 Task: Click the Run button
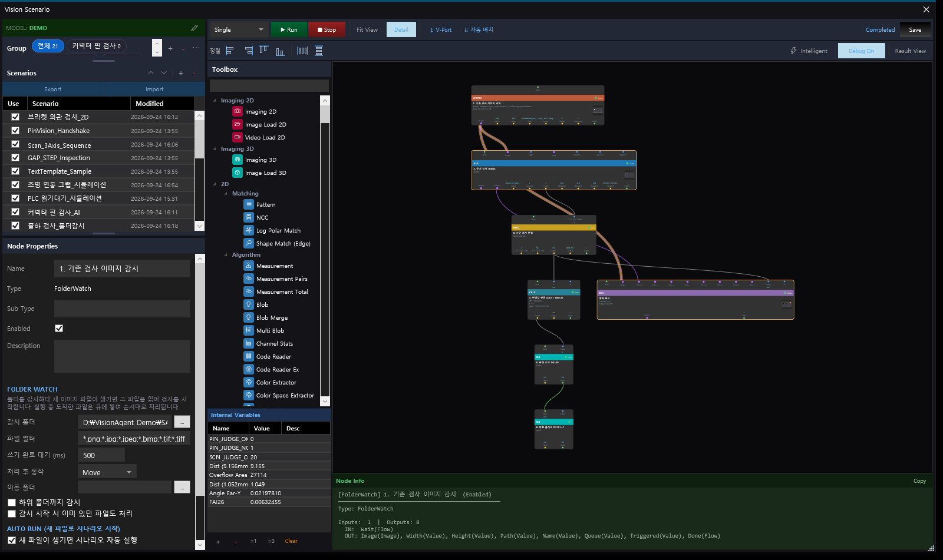[288, 29]
